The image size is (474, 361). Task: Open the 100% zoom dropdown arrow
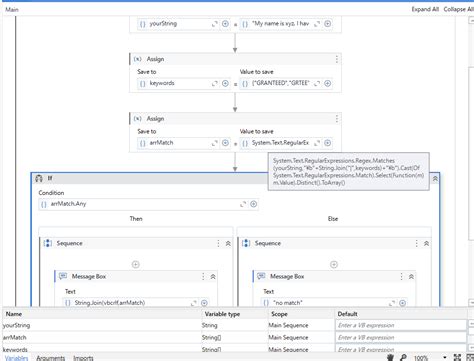tap(445, 358)
